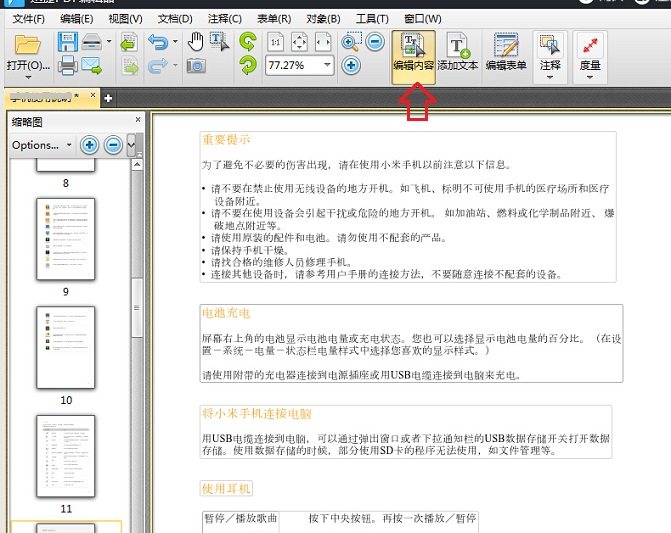Select page 10 thumbnail
The height and width of the screenshot is (533, 671).
(x=65, y=347)
